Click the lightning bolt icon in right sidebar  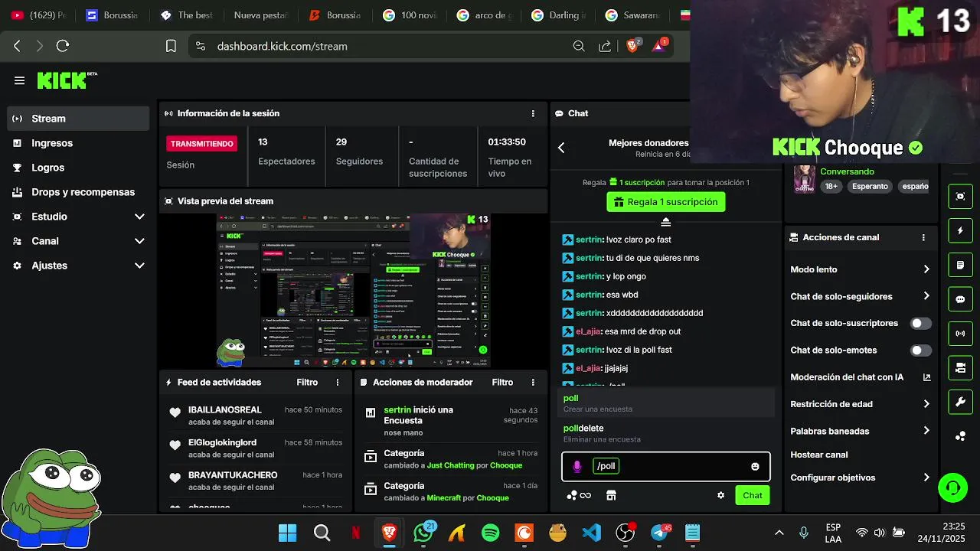tap(960, 230)
